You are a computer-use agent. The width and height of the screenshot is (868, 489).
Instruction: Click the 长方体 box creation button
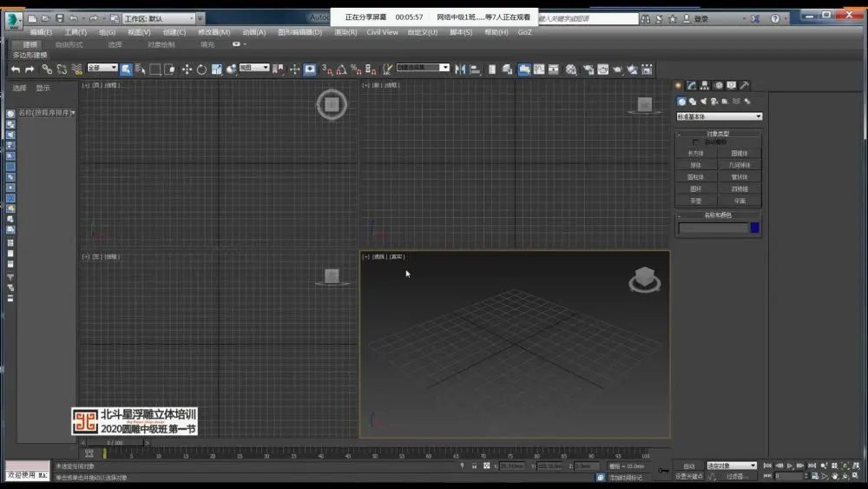[696, 154]
